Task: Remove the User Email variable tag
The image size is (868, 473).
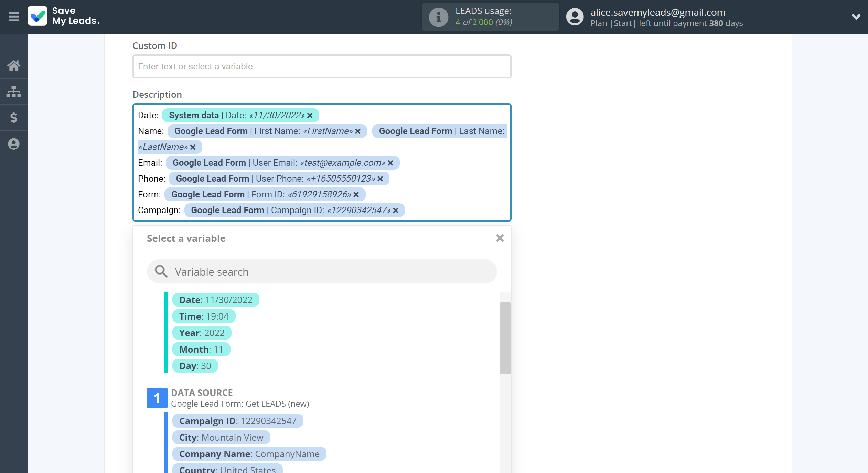Action: click(x=390, y=163)
